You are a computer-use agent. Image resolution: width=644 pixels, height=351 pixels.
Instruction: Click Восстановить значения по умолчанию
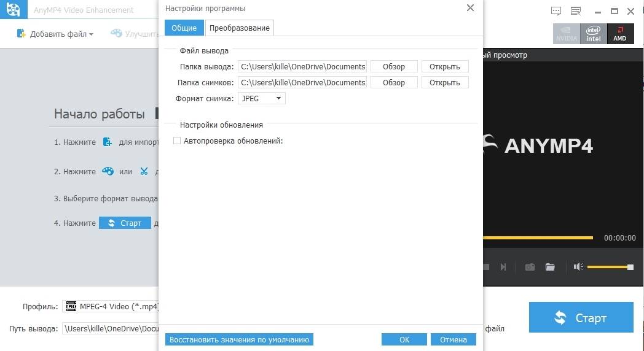[x=239, y=339]
